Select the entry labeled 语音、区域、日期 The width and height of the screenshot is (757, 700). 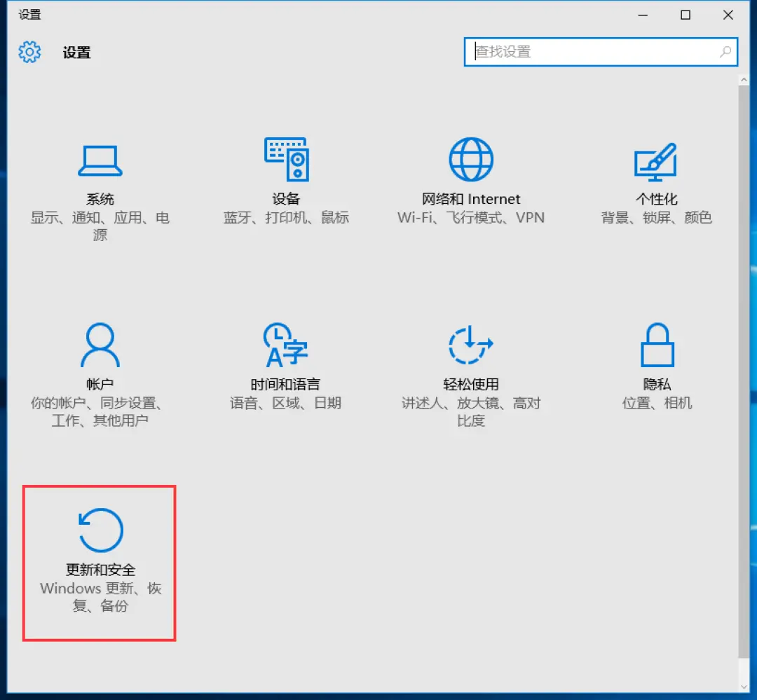point(286,404)
